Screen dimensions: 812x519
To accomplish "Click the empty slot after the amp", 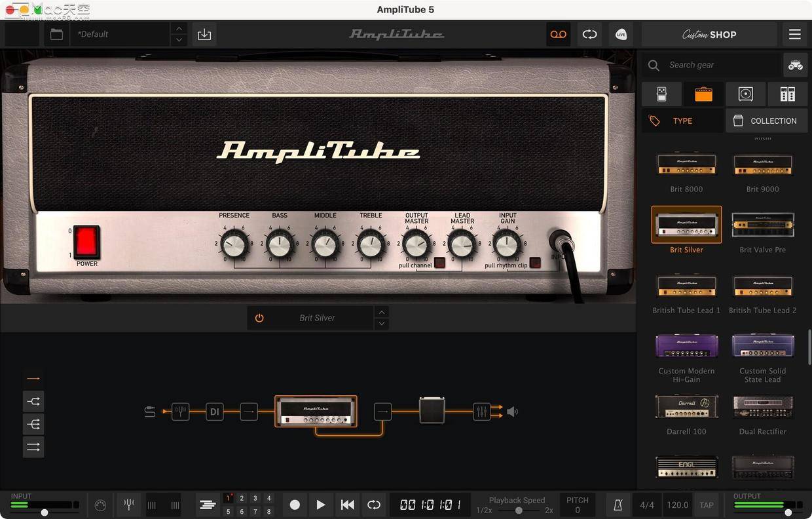I will (382, 412).
